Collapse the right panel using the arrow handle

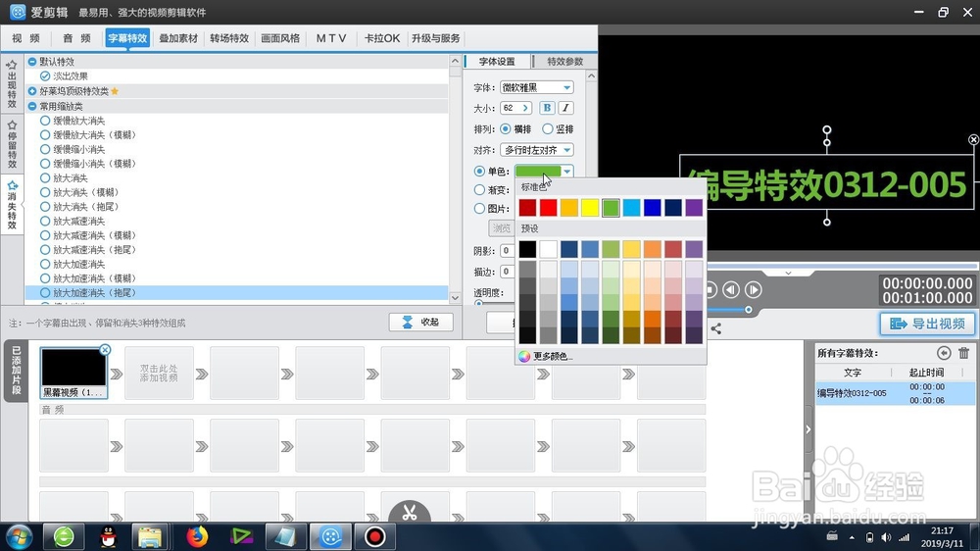(808, 429)
